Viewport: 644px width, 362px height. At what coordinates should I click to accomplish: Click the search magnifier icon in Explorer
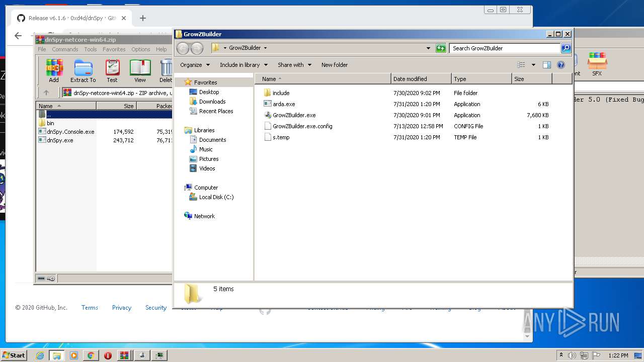click(566, 48)
